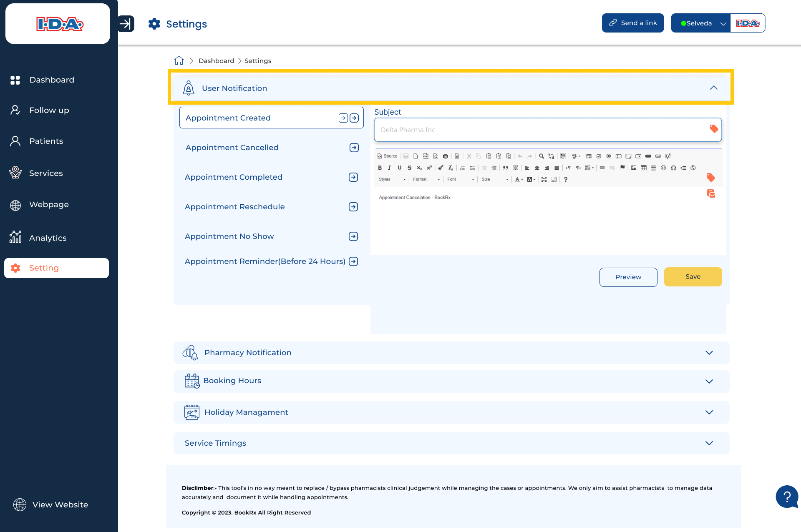
Task: Click the Send a link button
Action: tap(632, 23)
